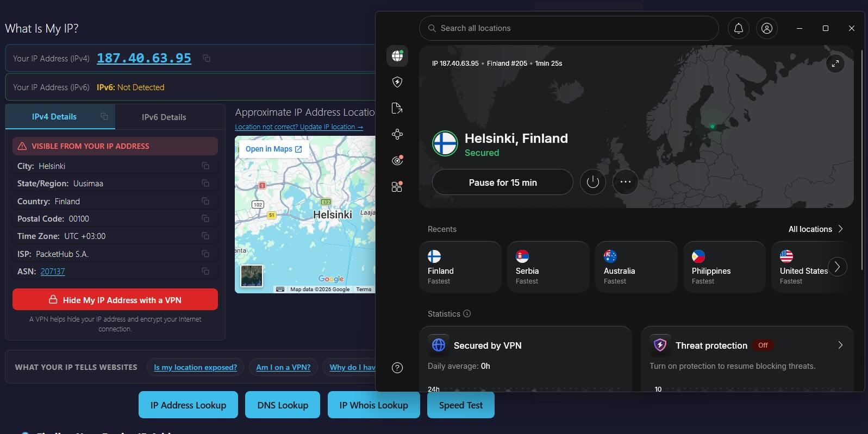Open Threat Protection shield icon in sidebar
The image size is (868, 434).
pos(397,82)
